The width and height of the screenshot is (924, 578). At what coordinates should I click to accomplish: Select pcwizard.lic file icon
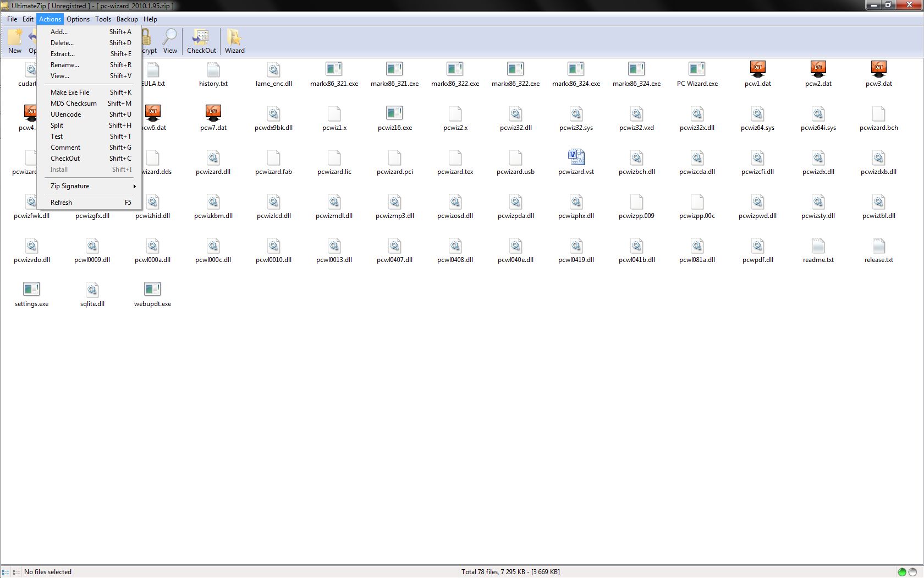pyautogui.click(x=334, y=157)
